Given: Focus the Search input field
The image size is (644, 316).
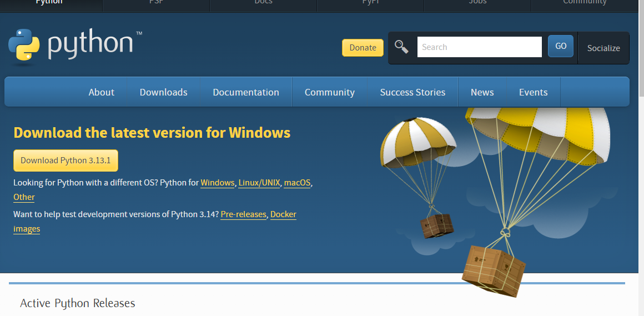Looking at the screenshot, I should [x=479, y=47].
